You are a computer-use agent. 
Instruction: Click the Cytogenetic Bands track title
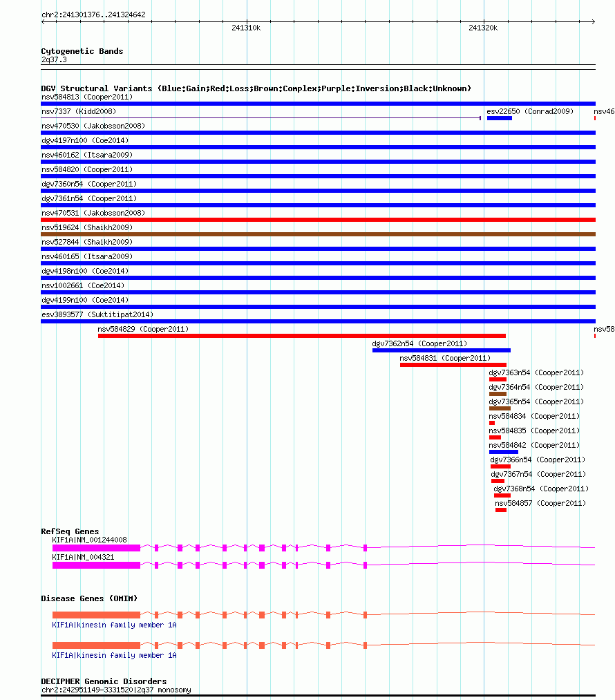coord(82,51)
